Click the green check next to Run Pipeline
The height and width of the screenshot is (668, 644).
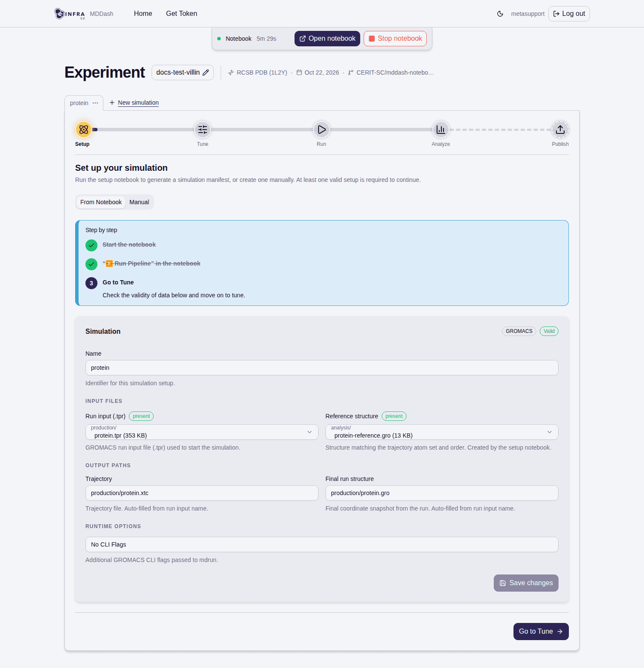pos(91,264)
